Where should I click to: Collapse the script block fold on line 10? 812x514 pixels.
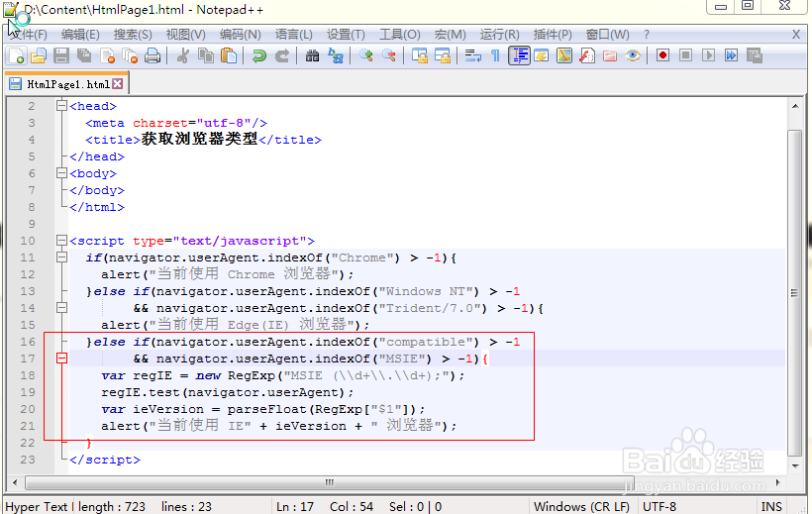point(61,241)
